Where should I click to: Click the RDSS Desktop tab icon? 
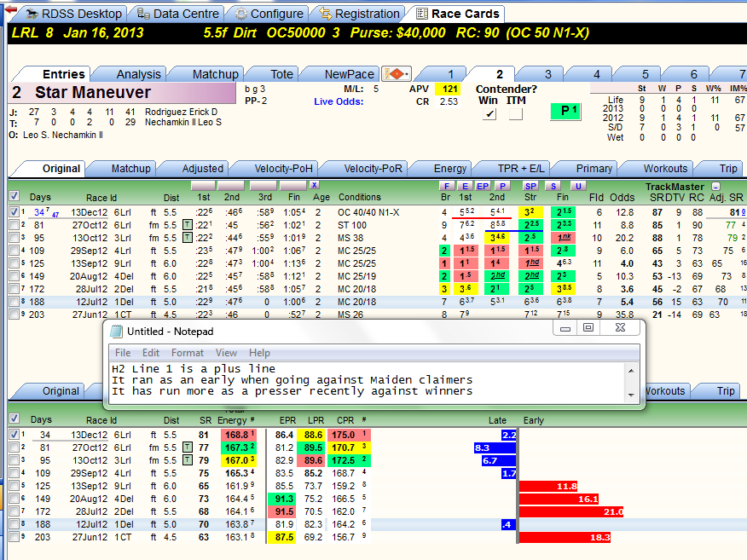(32, 14)
